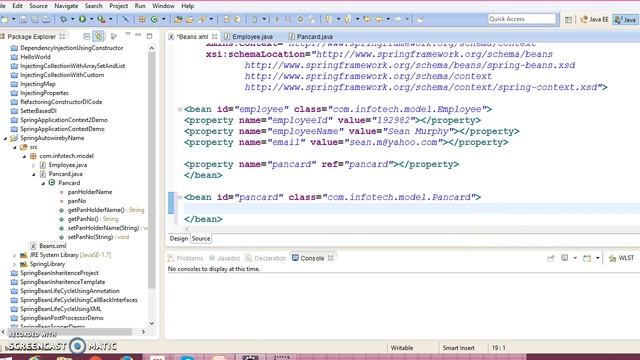Collapse the src folder node
Viewport: 640px width, 360px height.
(x=15, y=147)
